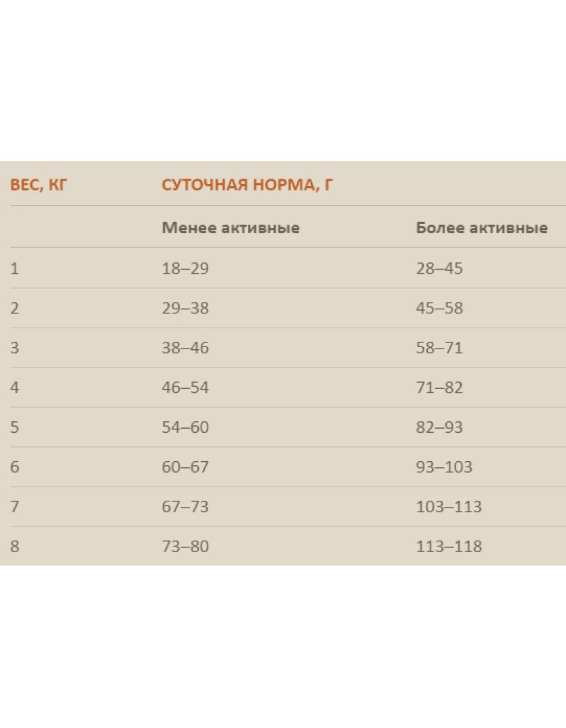Click the 103–113 cell
Viewport: 566px width, 728px height.
[449, 506]
